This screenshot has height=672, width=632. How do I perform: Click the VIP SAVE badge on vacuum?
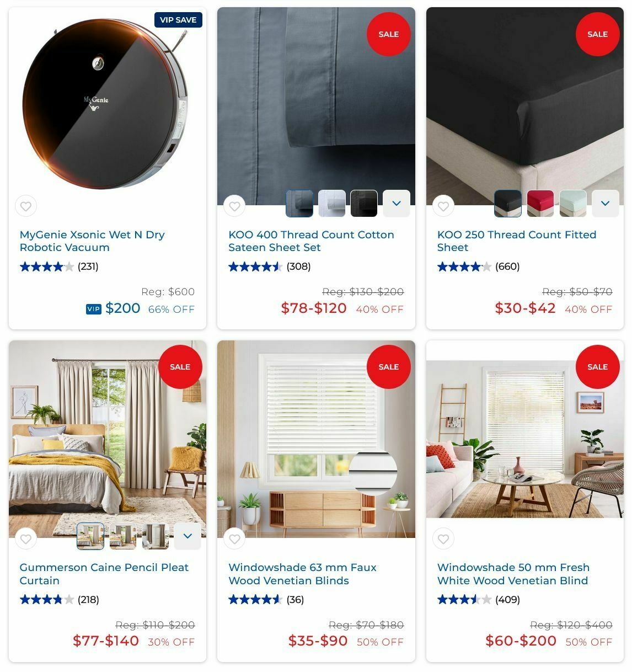pos(178,20)
